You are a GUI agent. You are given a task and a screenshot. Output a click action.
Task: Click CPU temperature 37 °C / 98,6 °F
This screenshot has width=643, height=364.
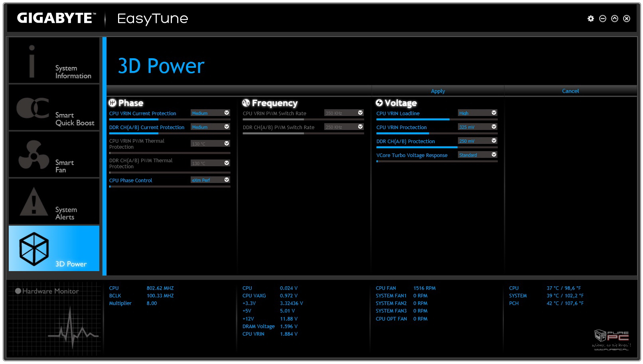coord(564,288)
